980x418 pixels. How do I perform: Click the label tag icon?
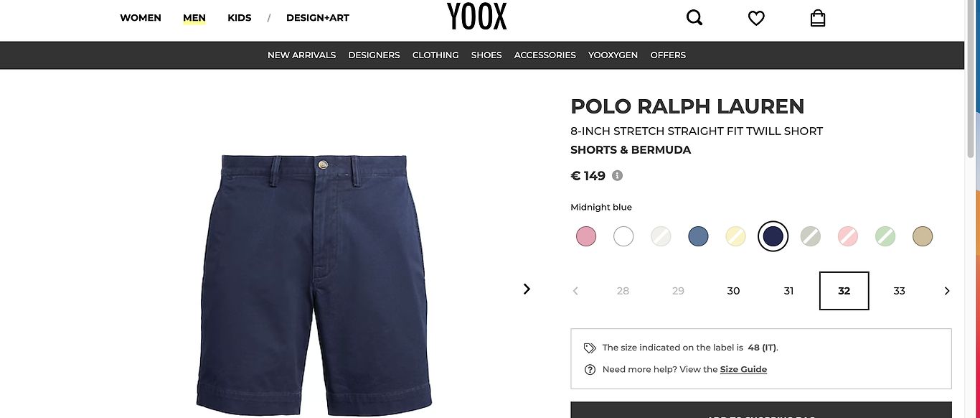tap(590, 348)
